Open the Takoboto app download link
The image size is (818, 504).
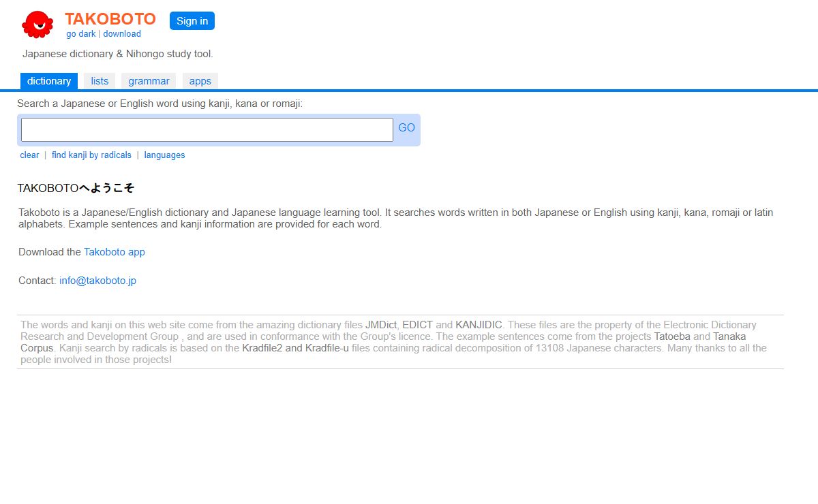click(115, 252)
